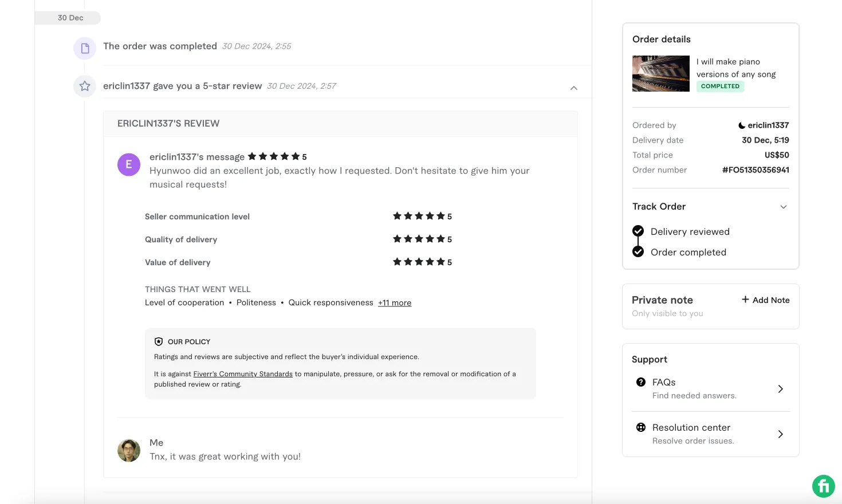The width and height of the screenshot is (842, 504).
Task: Show the +11 more things that went well
Action: coord(395,302)
